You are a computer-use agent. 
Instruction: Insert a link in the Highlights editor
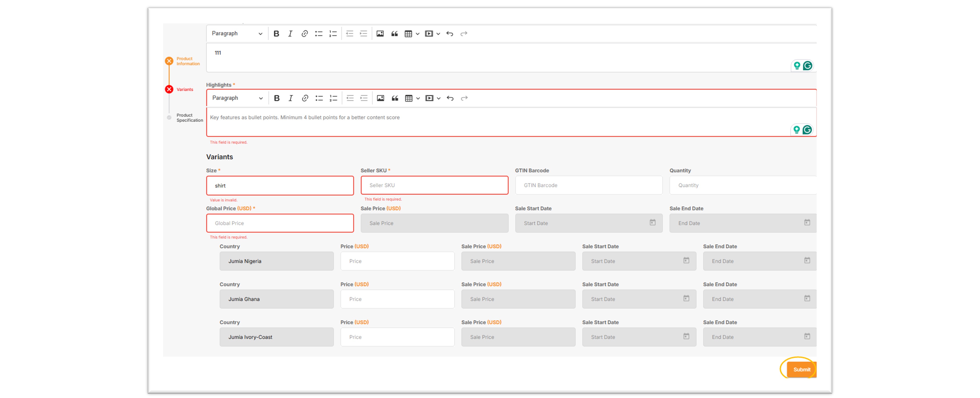[305, 98]
